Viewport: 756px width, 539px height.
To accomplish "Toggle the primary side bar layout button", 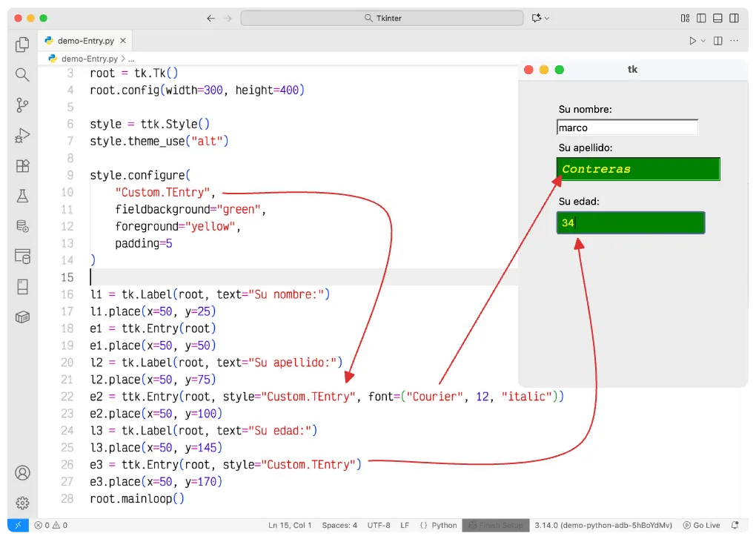I will coord(701,19).
